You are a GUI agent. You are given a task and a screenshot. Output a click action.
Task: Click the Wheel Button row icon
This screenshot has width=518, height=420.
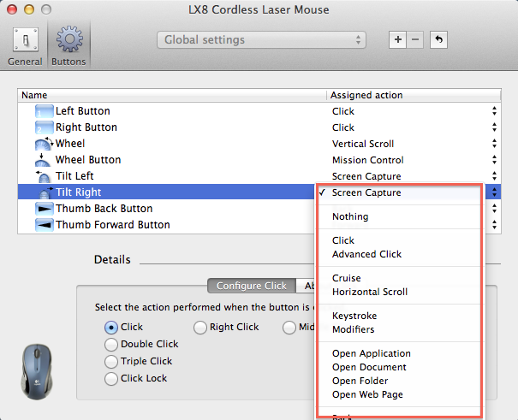43,160
